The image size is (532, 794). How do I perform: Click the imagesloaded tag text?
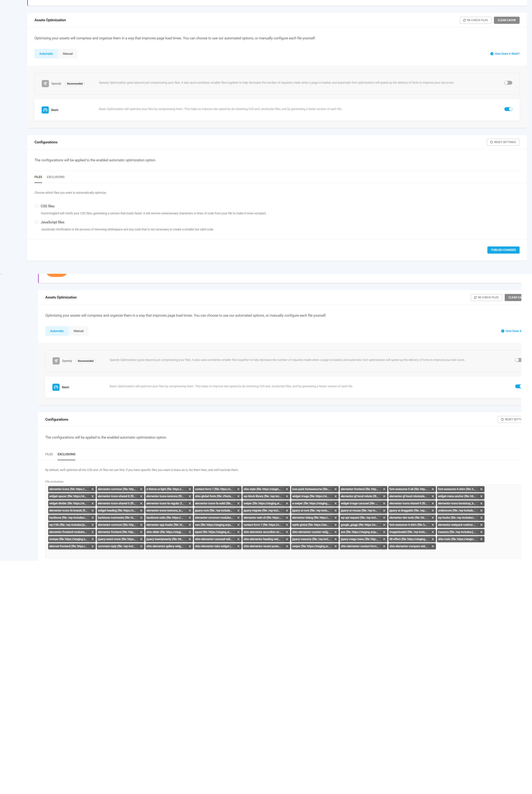point(408,532)
